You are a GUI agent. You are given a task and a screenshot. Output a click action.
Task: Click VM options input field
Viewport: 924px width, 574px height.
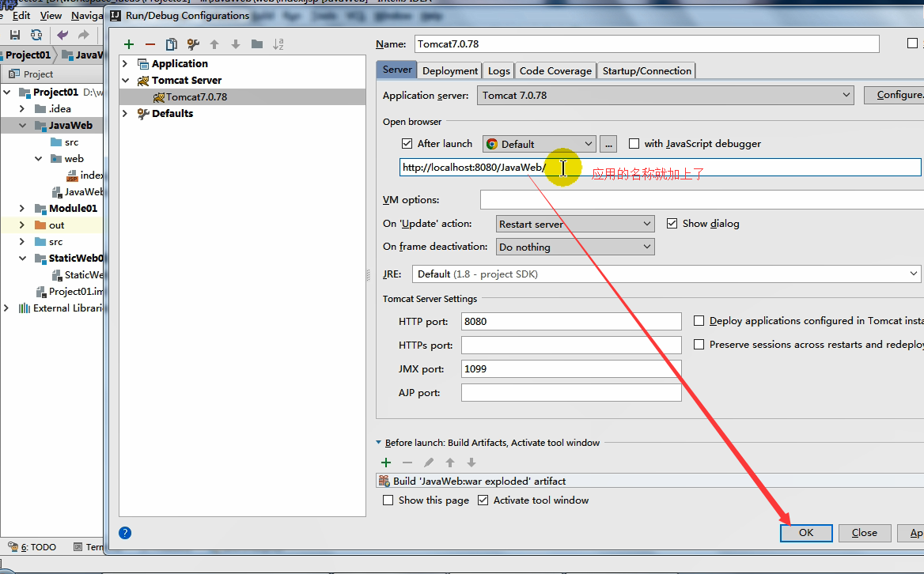702,199
